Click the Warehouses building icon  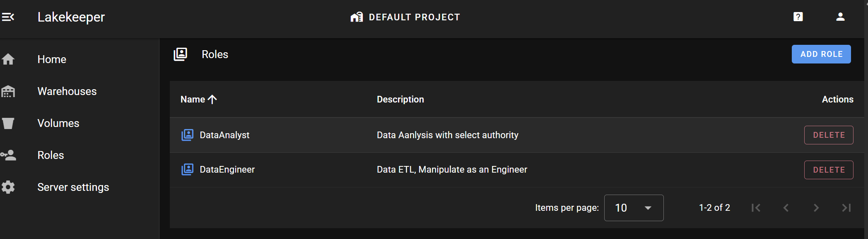pos(8,91)
